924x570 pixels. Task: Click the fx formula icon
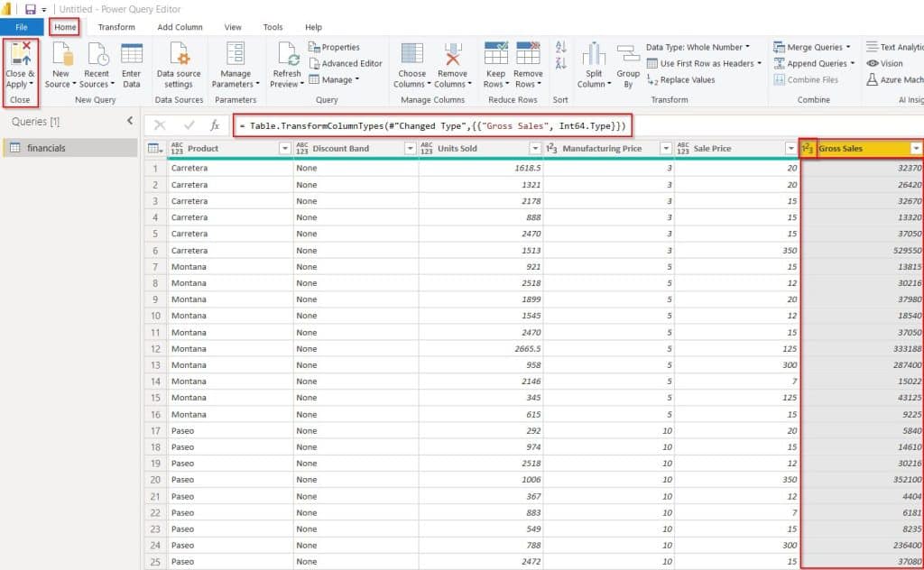point(215,124)
